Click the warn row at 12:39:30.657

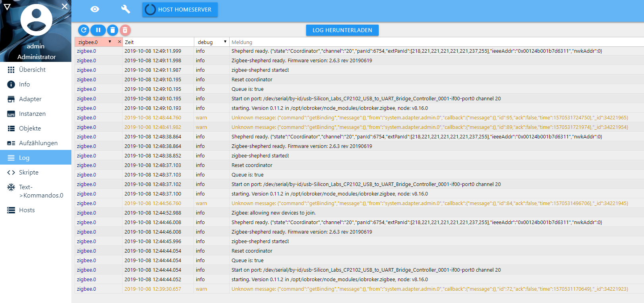coord(359,289)
